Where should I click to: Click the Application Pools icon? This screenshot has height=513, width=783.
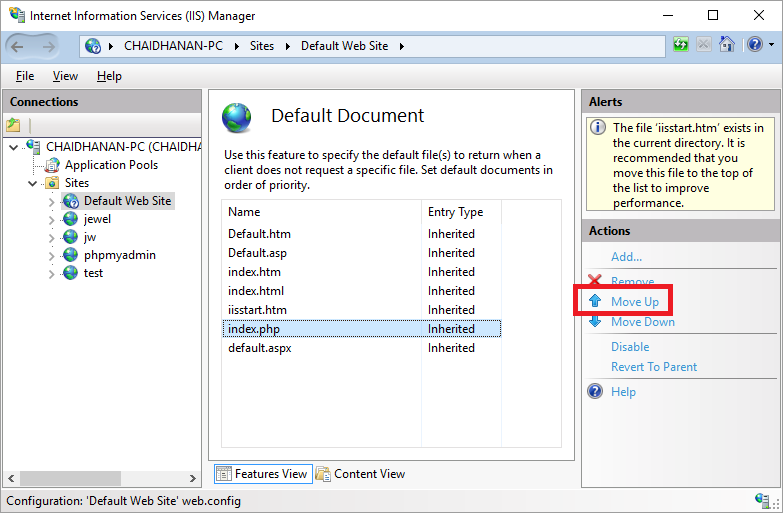click(52, 165)
